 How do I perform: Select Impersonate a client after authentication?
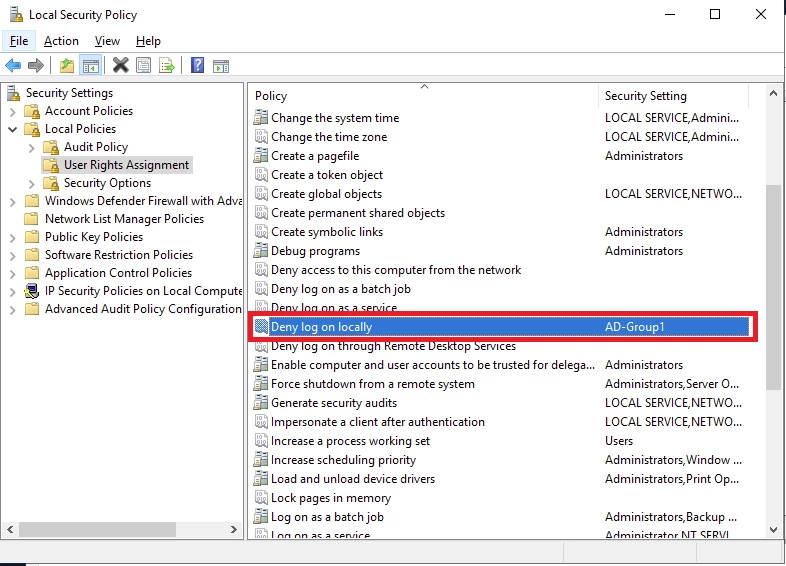pyautogui.click(x=378, y=422)
